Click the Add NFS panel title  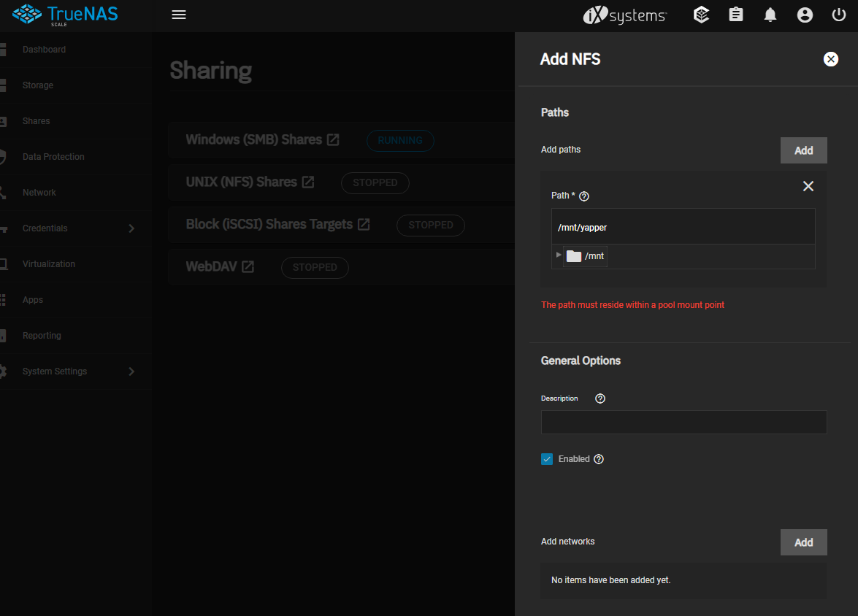(570, 59)
